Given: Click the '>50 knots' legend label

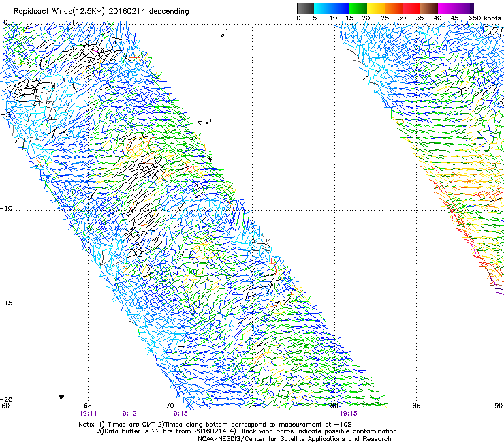Looking at the screenshot, I should coord(484,18).
